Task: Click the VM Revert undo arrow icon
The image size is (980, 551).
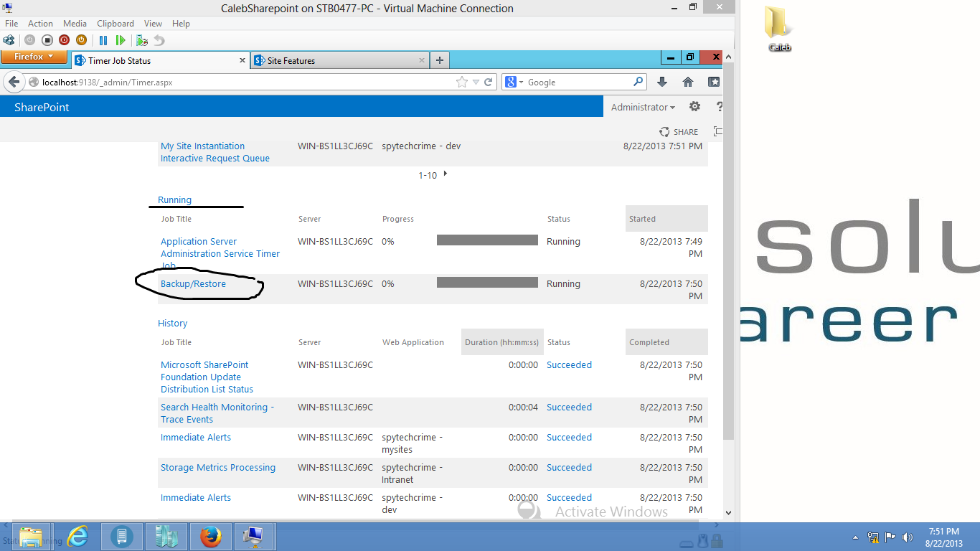Action: [159, 40]
